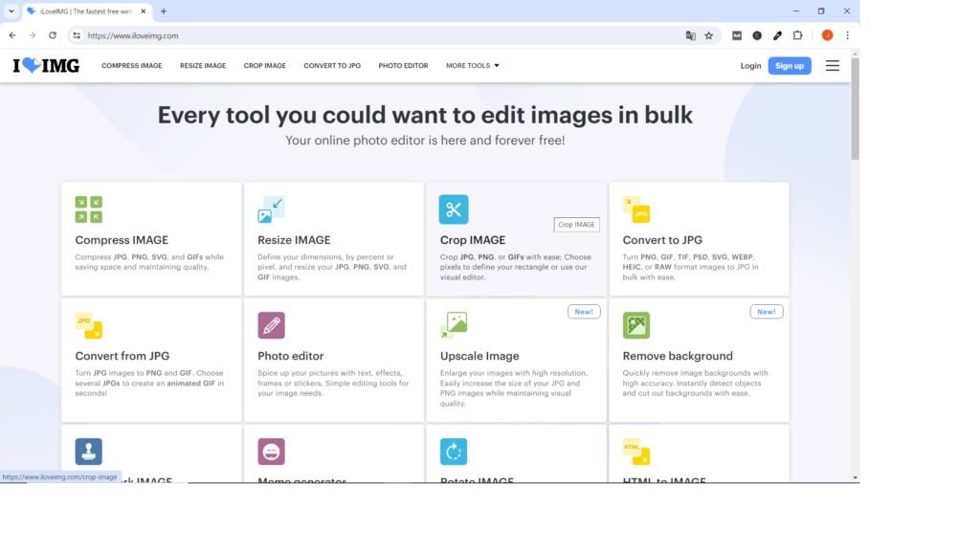Click the Sign up button

(789, 66)
